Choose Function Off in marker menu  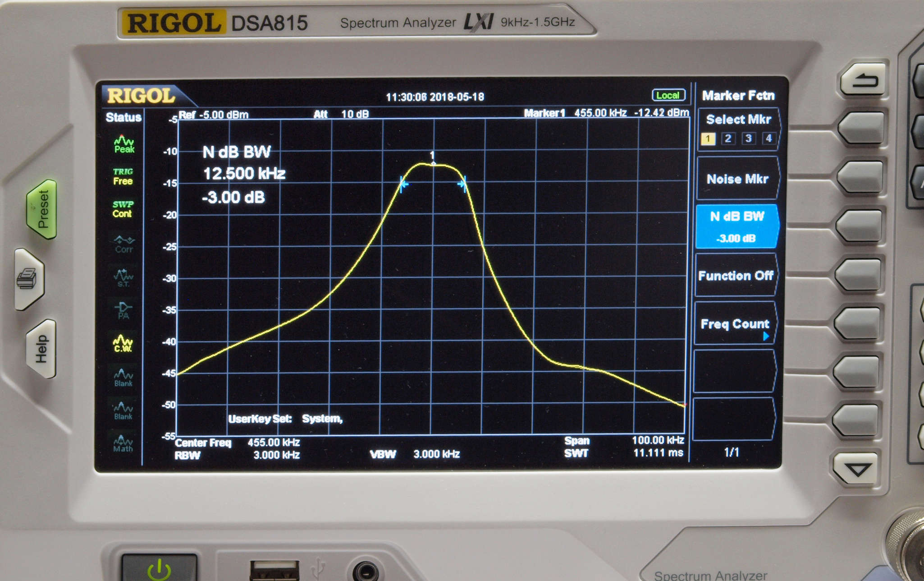click(736, 276)
